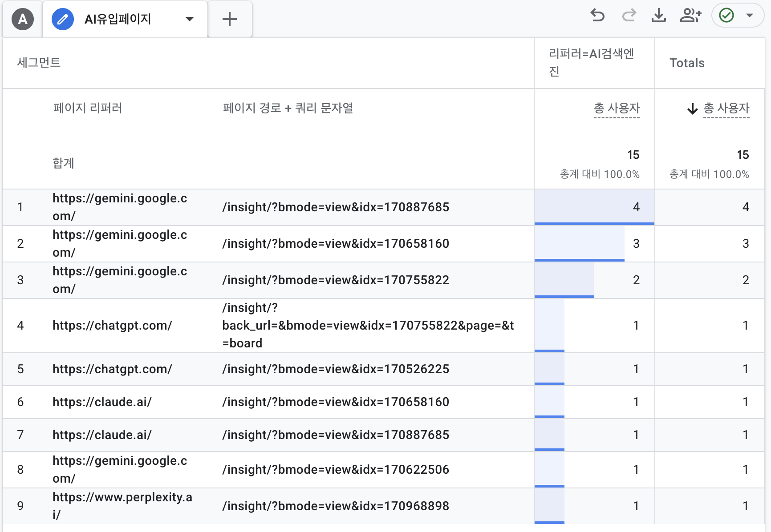
Task: Open the share with users icon
Action: [690, 16]
